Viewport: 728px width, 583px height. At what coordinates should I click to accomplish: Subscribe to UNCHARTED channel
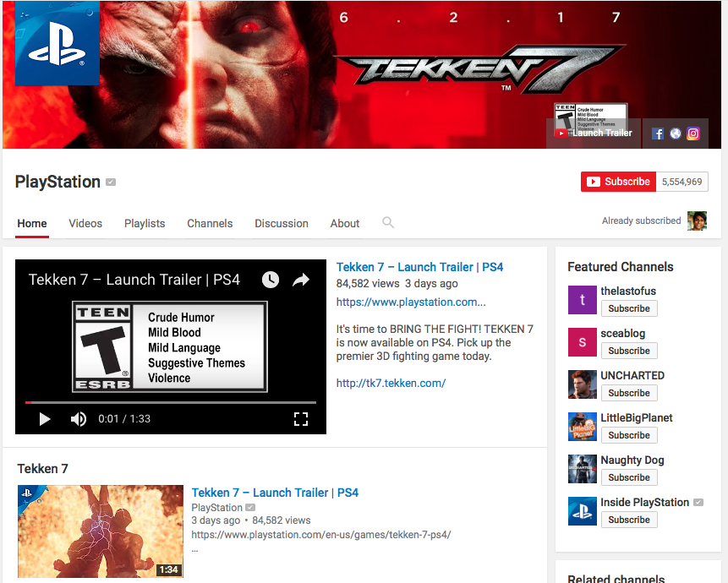click(x=629, y=393)
